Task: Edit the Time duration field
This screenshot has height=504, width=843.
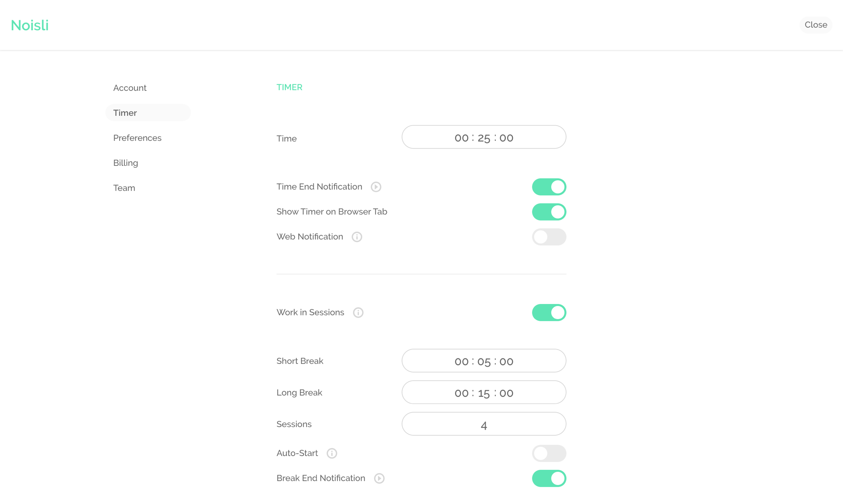Action: pyautogui.click(x=484, y=137)
